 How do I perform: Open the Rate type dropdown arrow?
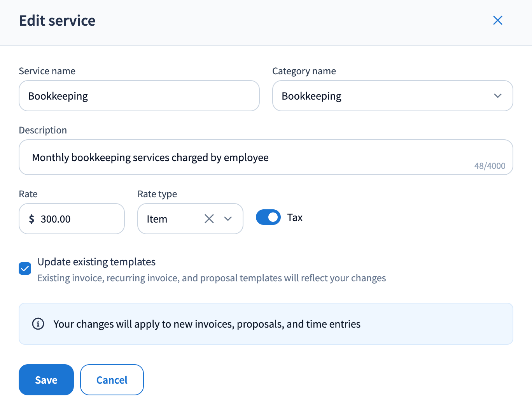[x=228, y=219]
